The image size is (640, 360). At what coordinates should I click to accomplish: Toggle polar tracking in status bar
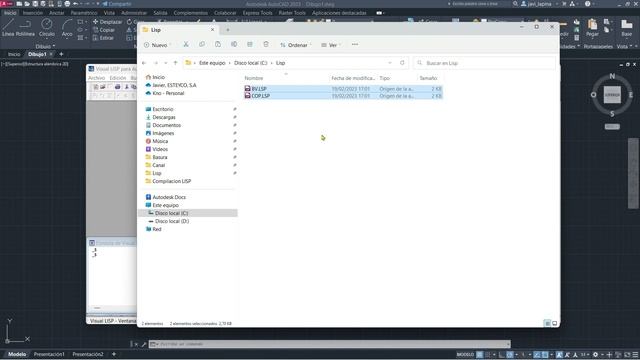(x=510, y=355)
